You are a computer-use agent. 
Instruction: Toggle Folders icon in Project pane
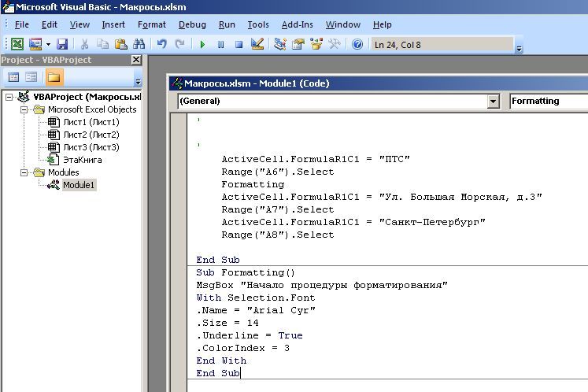(54, 77)
